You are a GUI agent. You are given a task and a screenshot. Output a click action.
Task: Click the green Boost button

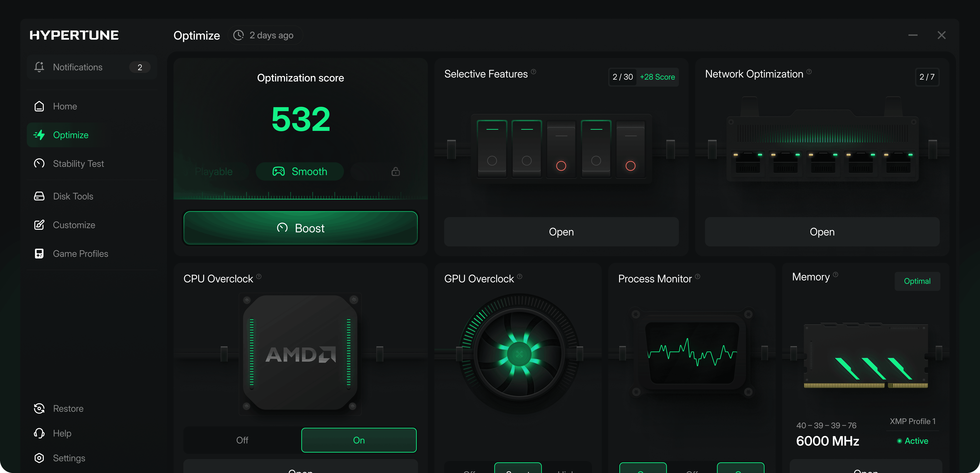301,228
